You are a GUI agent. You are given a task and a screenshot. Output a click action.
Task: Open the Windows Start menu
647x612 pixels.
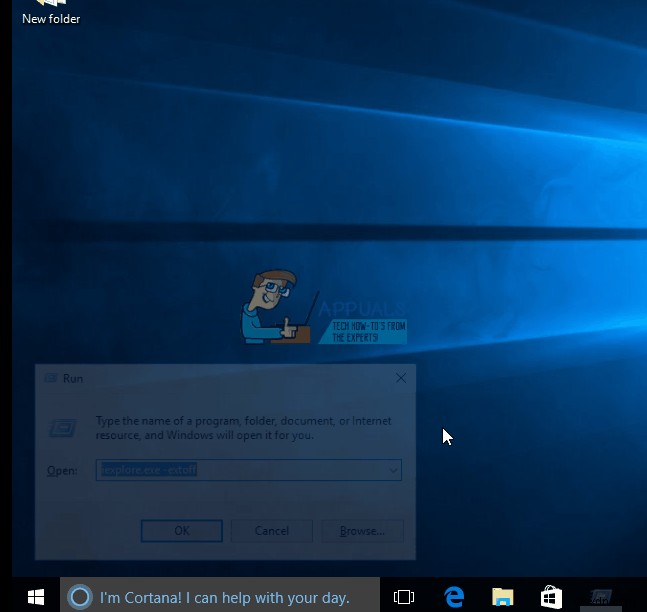pos(36,597)
